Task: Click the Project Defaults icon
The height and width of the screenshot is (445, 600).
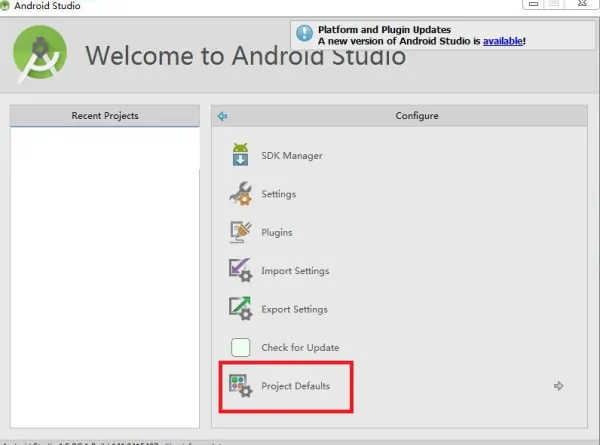Action: pos(241,386)
